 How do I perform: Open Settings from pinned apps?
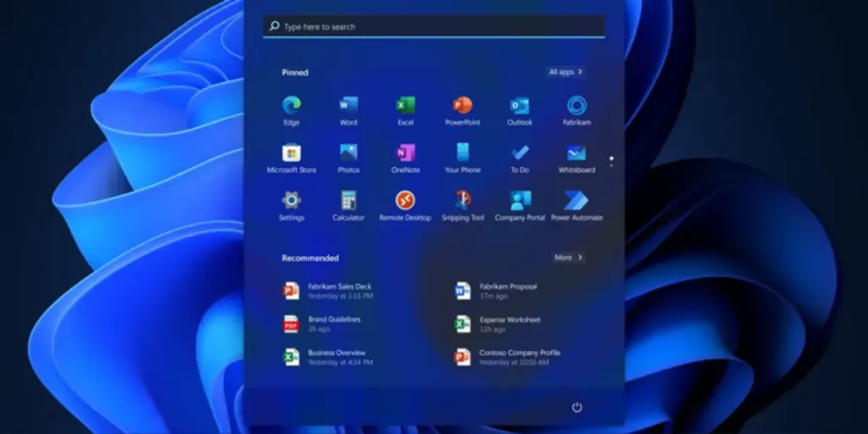tap(292, 206)
